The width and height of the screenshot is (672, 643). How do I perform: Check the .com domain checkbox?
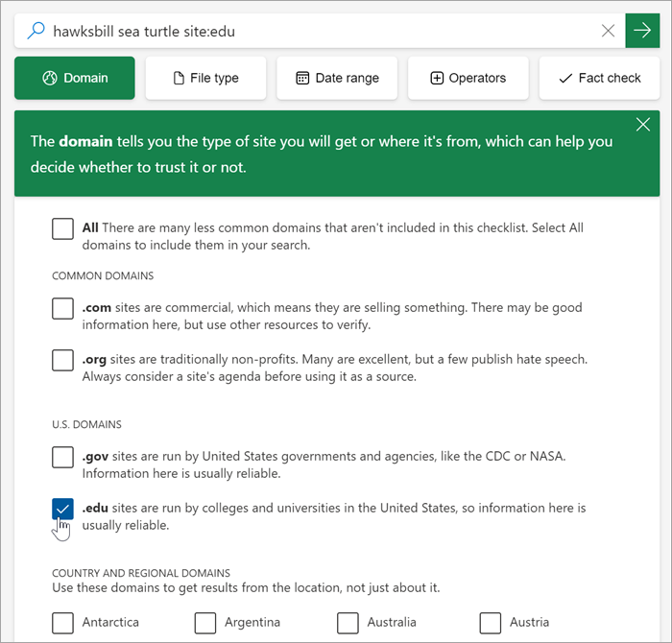(62, 308)
